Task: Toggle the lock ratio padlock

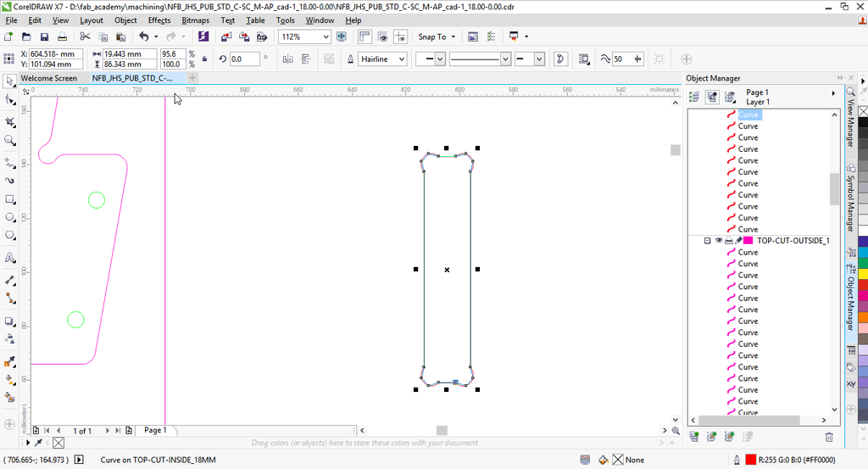Action: pos(205,59)
